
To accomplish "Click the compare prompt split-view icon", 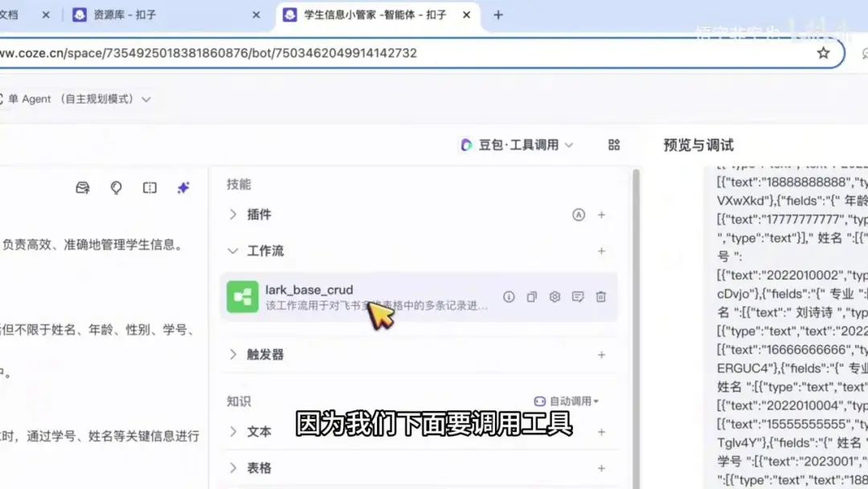I will (149, 187).
